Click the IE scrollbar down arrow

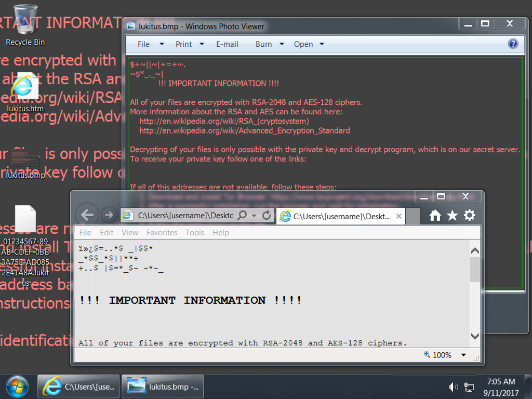click(x=475, y=336)
